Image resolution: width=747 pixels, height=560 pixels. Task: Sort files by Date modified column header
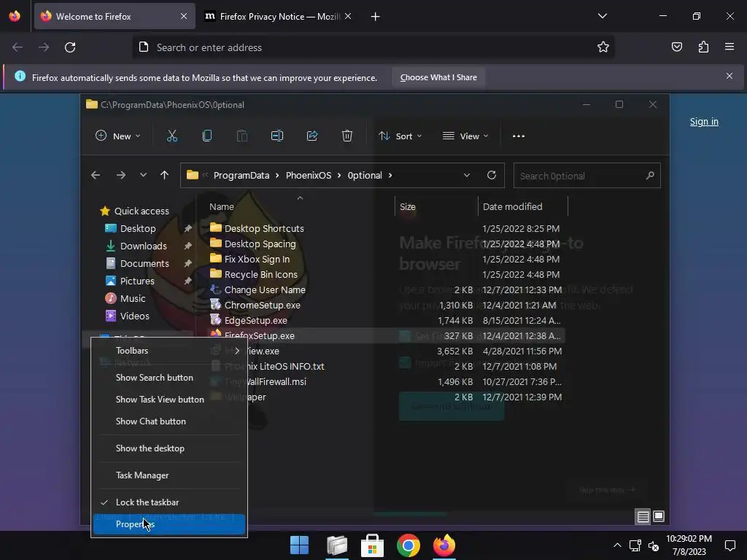point(513,206)
